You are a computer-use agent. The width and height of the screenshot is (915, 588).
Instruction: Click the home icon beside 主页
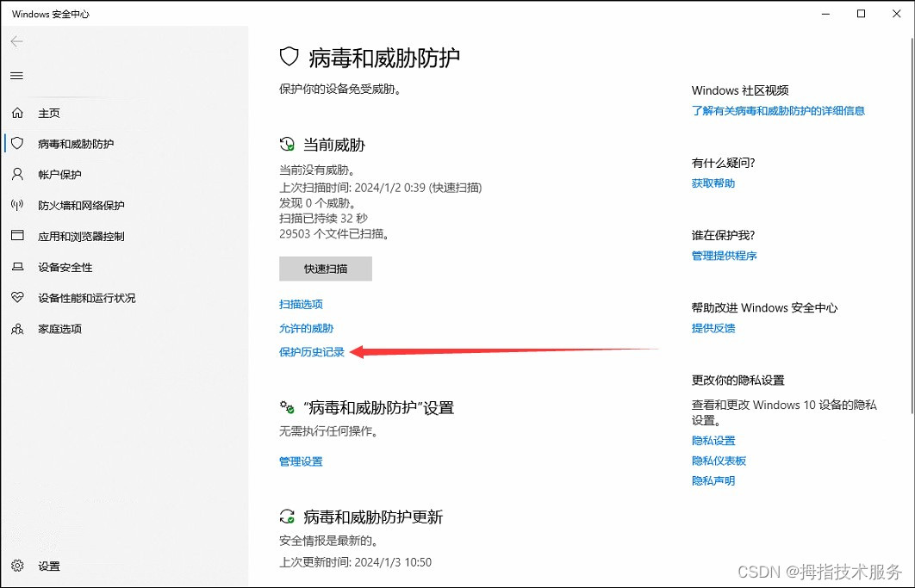pos(17,113)
